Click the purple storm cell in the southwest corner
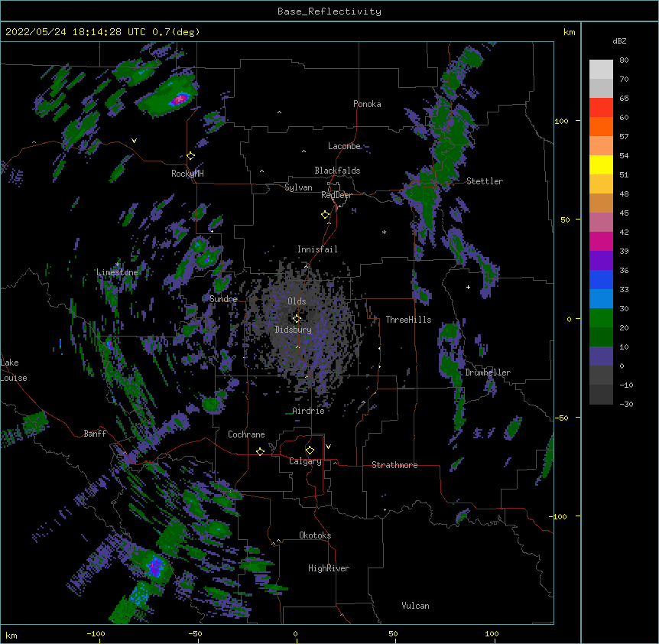 [155, 567]
